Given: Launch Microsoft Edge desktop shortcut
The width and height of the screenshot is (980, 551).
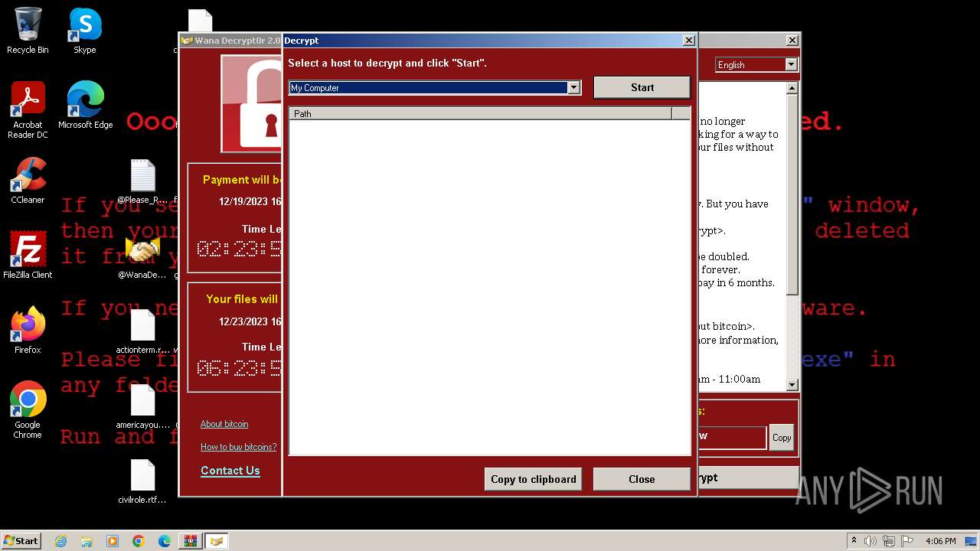Looking at the screenshot, I should 85,106.
